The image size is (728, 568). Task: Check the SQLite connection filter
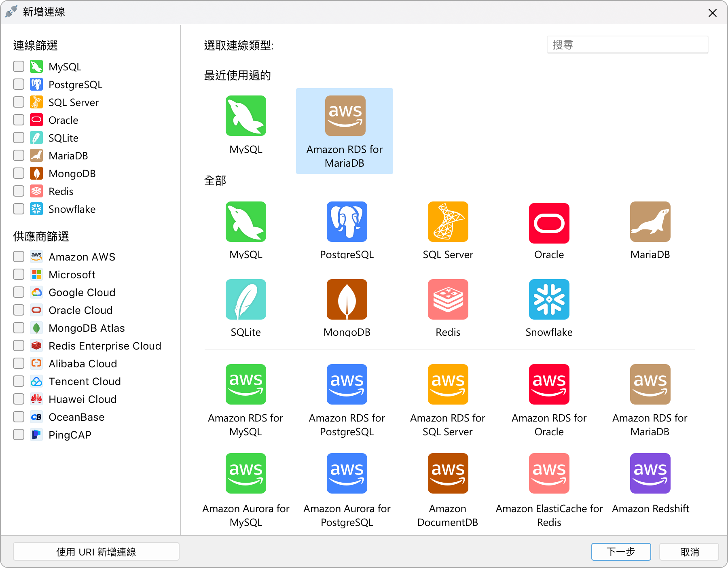[x=19, y=138]
